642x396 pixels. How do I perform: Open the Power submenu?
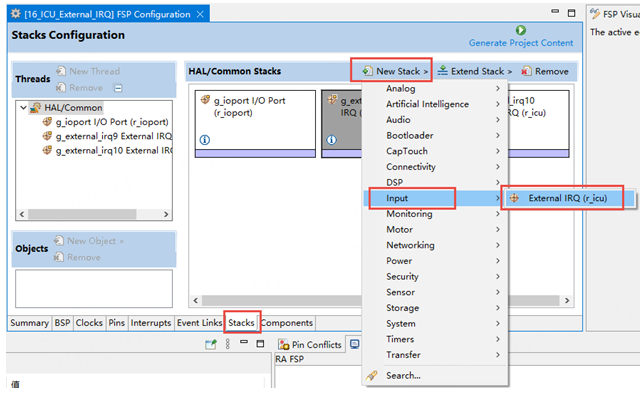[x=435, y=261]
